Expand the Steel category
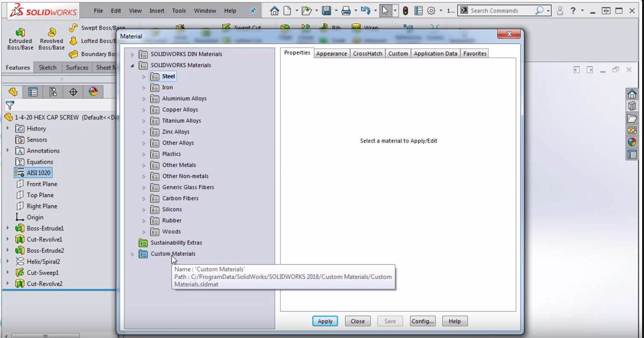Screen dimensions: 644x338 (x=144, y=77)
